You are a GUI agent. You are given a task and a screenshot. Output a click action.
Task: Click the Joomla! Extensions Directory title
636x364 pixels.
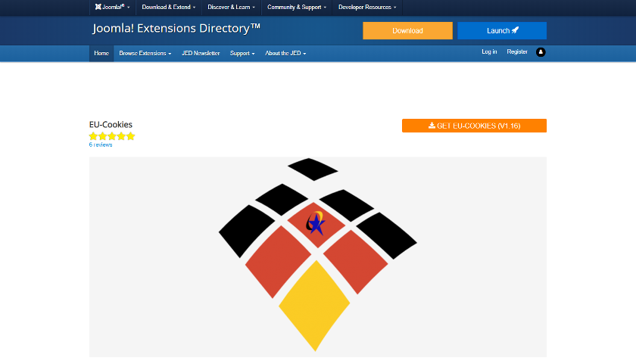(x=176, y=28)
